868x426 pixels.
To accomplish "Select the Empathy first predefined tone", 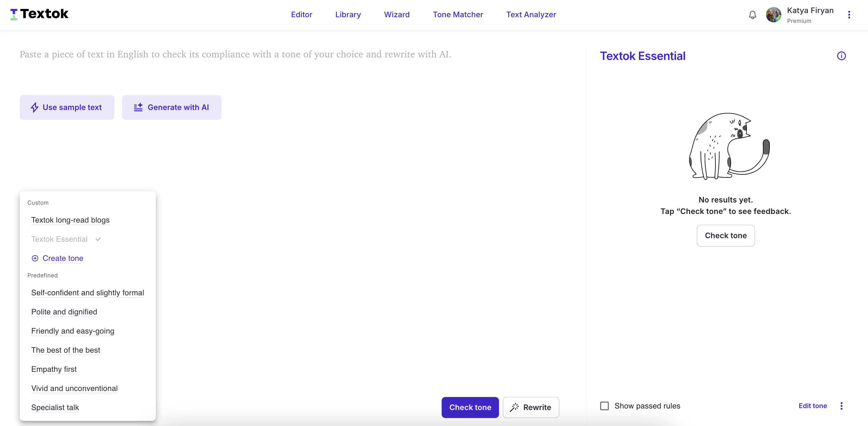I will [x=54, y=369].
